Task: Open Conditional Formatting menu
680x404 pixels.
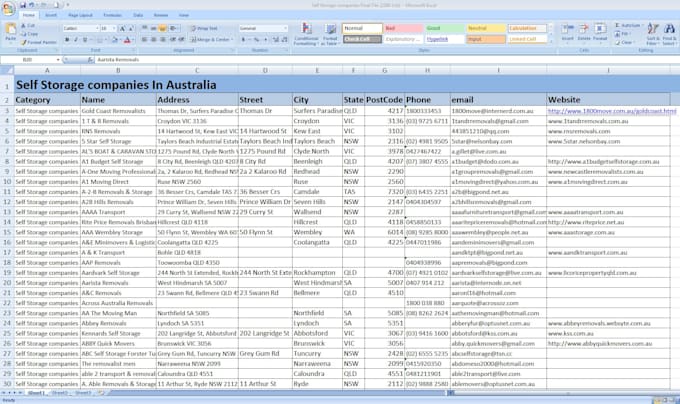Action: (x=305, y=36)
